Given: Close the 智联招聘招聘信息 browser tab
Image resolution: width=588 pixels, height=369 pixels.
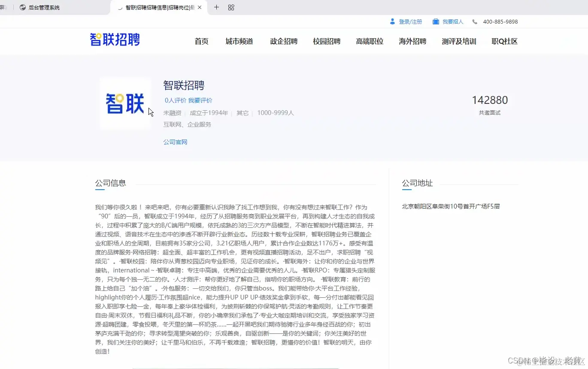Looking at the screenshot, I should click(200, 7).
